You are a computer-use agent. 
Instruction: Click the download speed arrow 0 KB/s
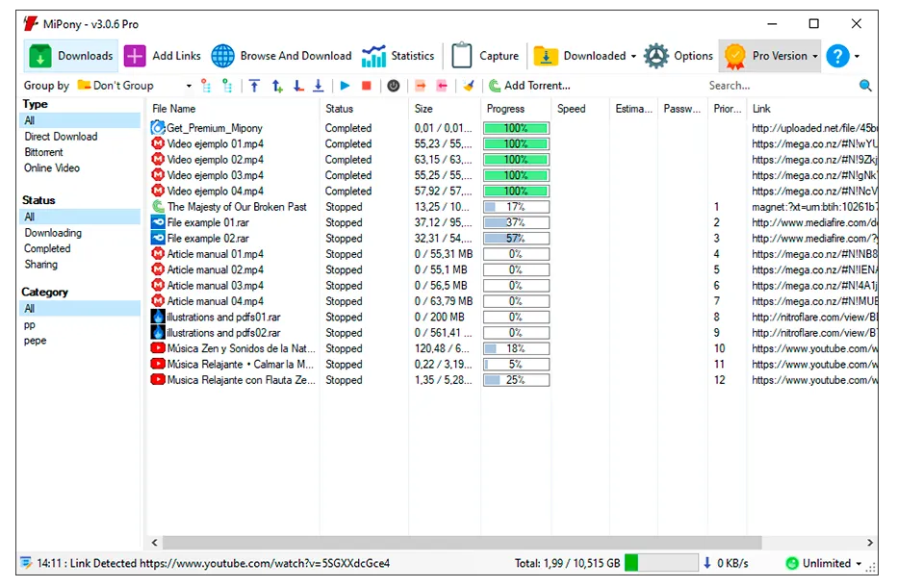pyautogui.click(x=707, y=563)
